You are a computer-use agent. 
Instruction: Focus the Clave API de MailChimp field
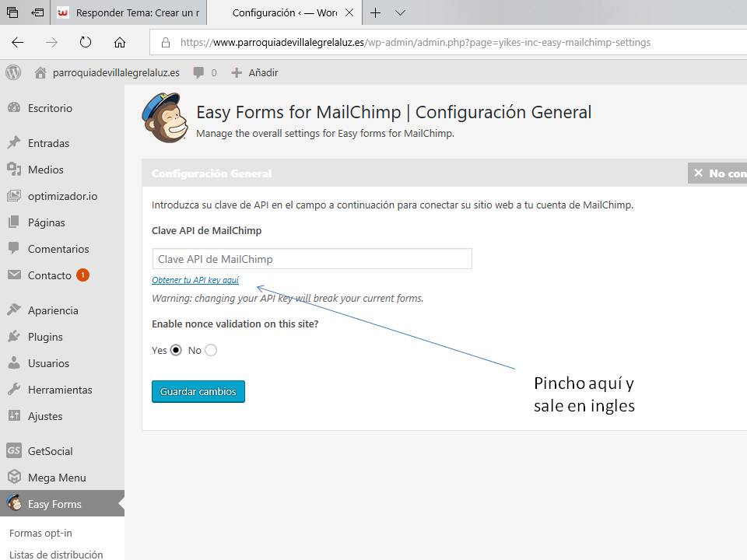[x=312, y=258]
